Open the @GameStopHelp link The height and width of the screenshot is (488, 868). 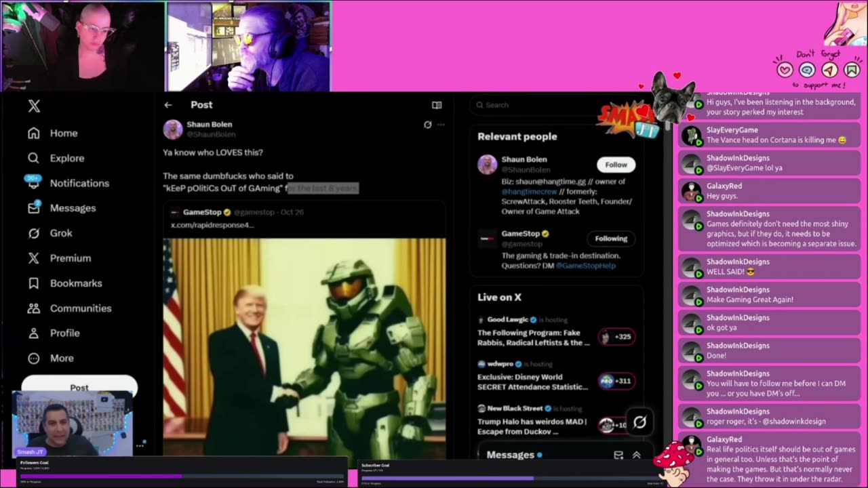point(585,266)
